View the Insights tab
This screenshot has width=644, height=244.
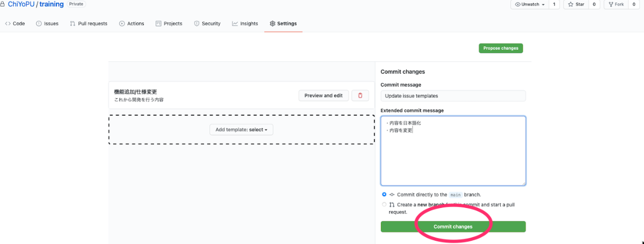[245, 24]
